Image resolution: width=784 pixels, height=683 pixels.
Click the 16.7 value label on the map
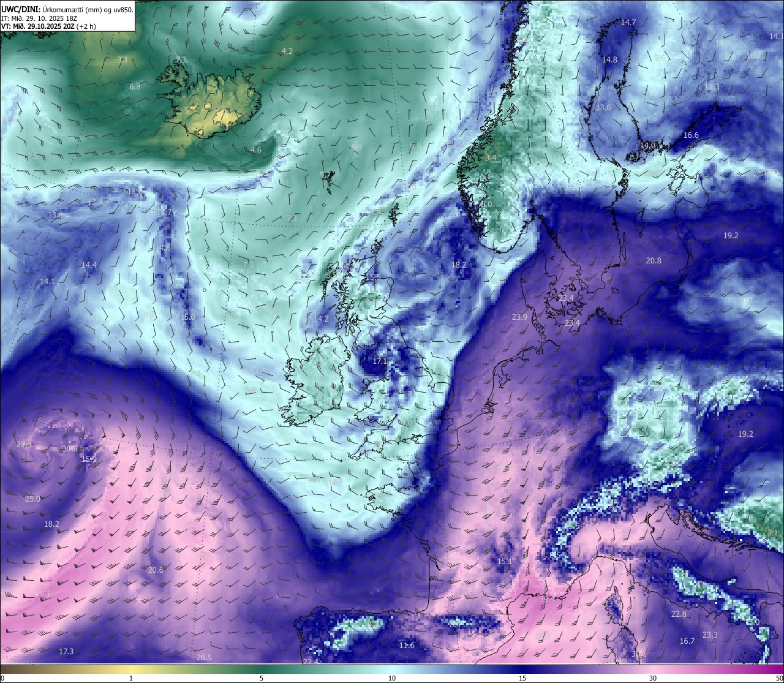tap(687, 641)
